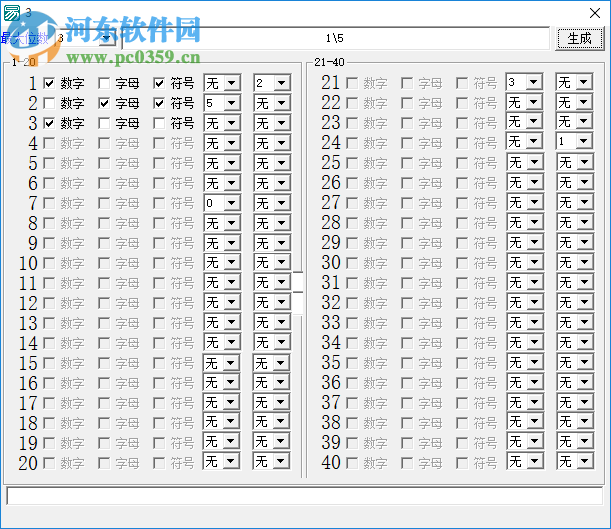Toggle 数字 checkbox in row 4
The height and width of the screenshot is (529, 611).
tap(49, 143)
